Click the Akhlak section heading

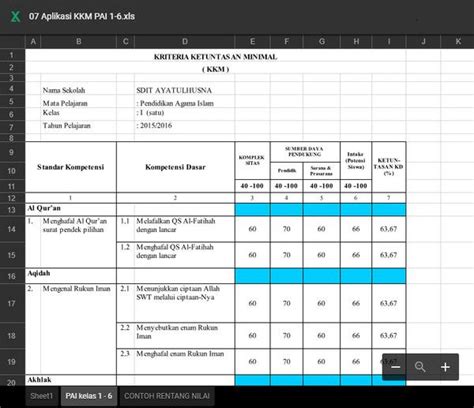coord(39,380)
